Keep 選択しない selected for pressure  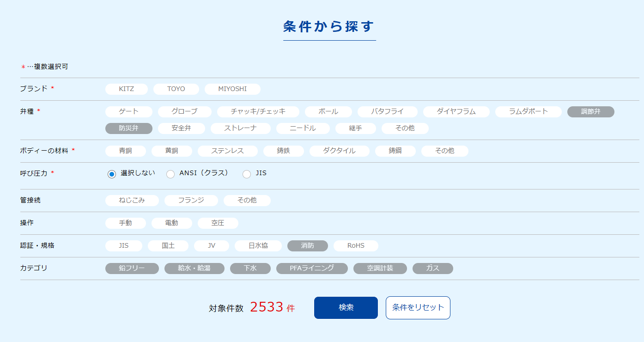(x=111, y=174)
